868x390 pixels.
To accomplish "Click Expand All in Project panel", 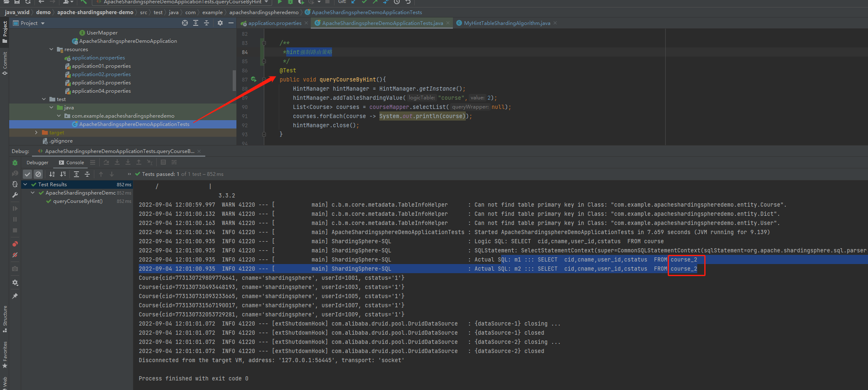I will point(196,23).
